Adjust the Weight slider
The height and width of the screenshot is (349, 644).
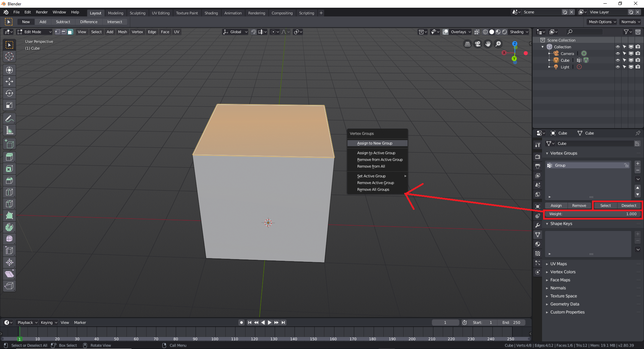tap(593, 214)
